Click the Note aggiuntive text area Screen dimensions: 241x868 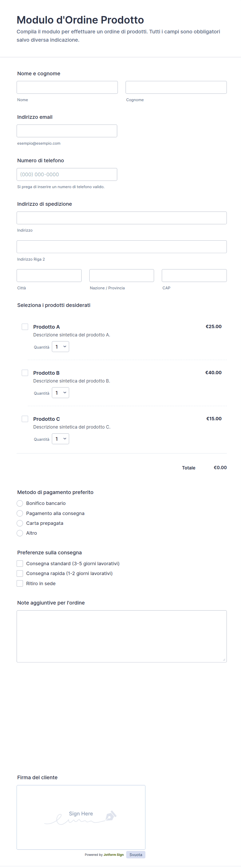point(122,636)
